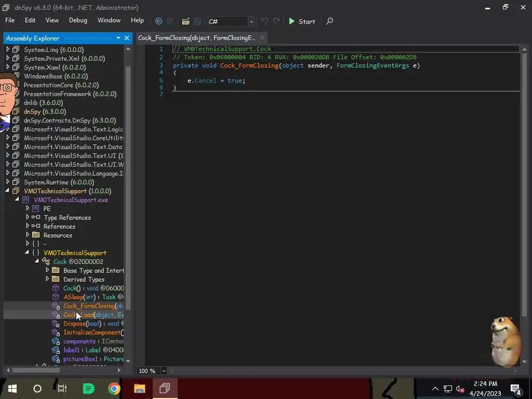Click the navigate forward arrow icon
The width and height of the screenshot is (532, 399).
pos(170,21)
